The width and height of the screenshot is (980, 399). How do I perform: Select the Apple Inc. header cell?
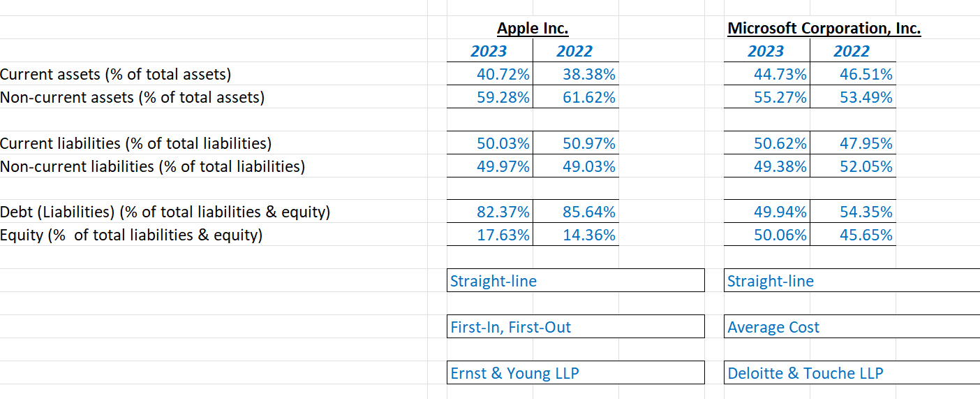click(x=533, y=28)
